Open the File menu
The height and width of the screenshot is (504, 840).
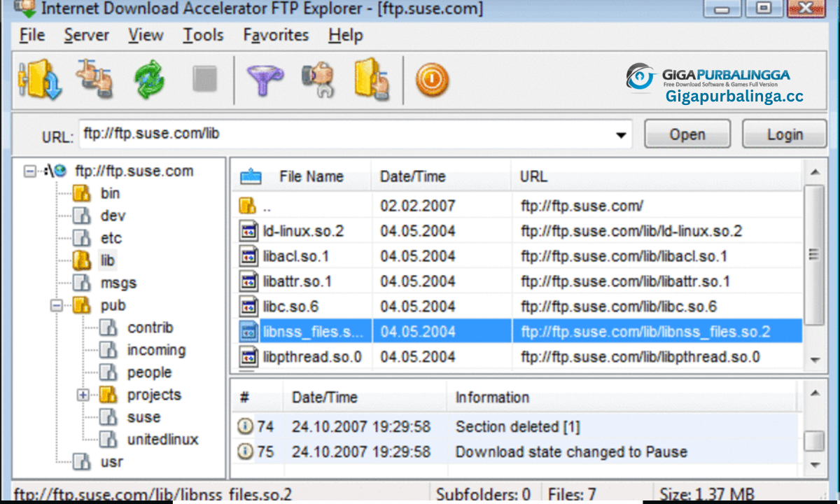tap(32, 35)
